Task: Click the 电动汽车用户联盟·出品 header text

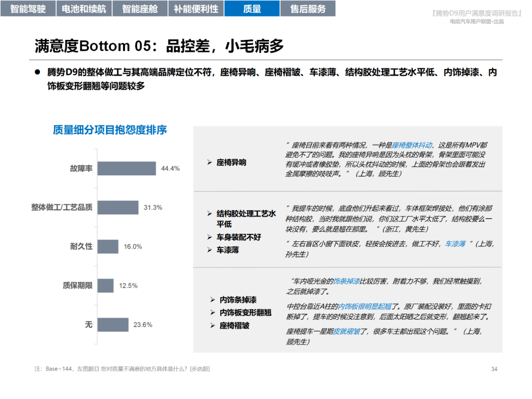Action: pos(477,21)
